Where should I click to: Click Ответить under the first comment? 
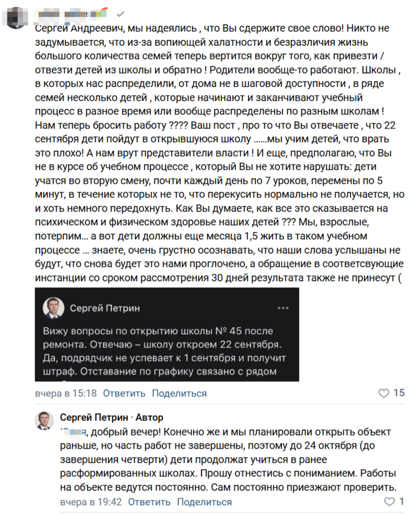(124, 393)
